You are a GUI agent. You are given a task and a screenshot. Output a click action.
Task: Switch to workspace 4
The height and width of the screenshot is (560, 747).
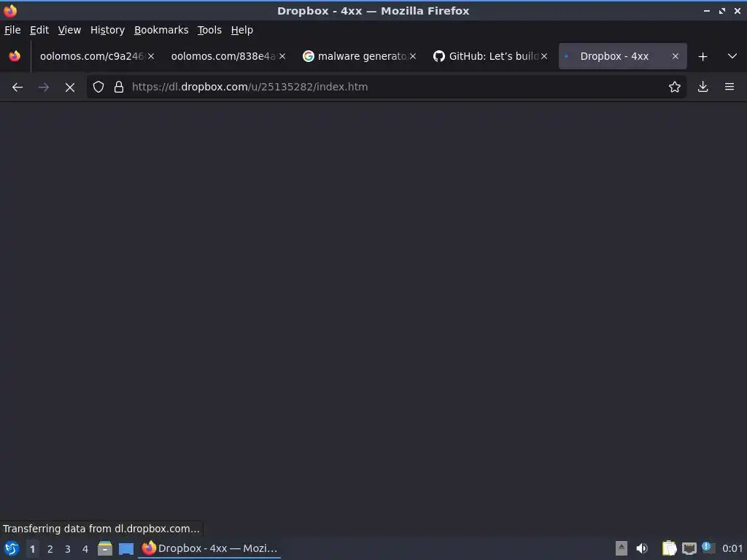point(85,549)
